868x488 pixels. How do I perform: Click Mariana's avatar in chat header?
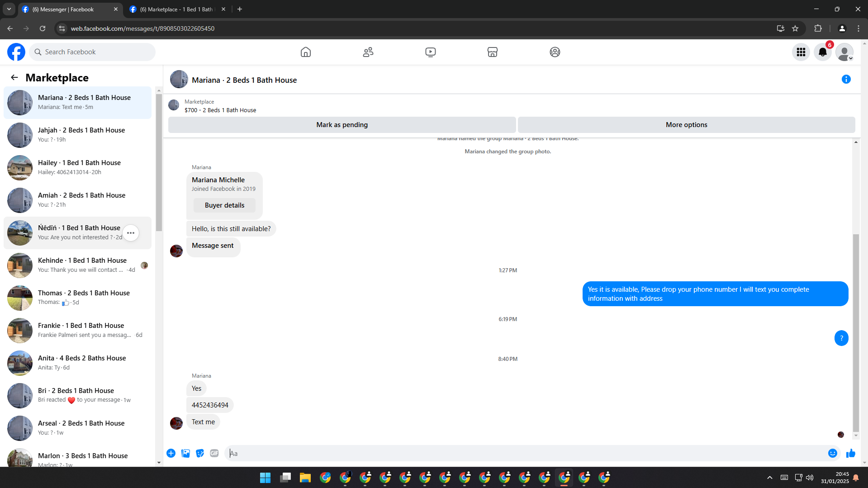(x=179, y=79)
